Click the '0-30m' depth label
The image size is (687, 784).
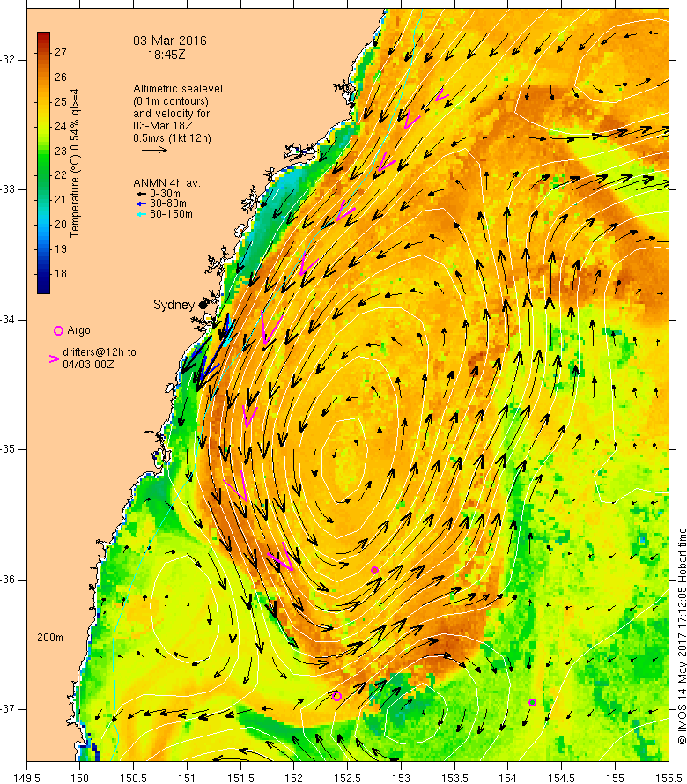[165, 194]
